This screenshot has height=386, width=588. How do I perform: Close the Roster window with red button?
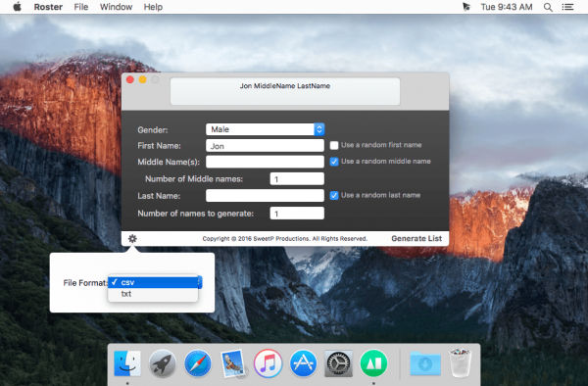coord(130,79)
